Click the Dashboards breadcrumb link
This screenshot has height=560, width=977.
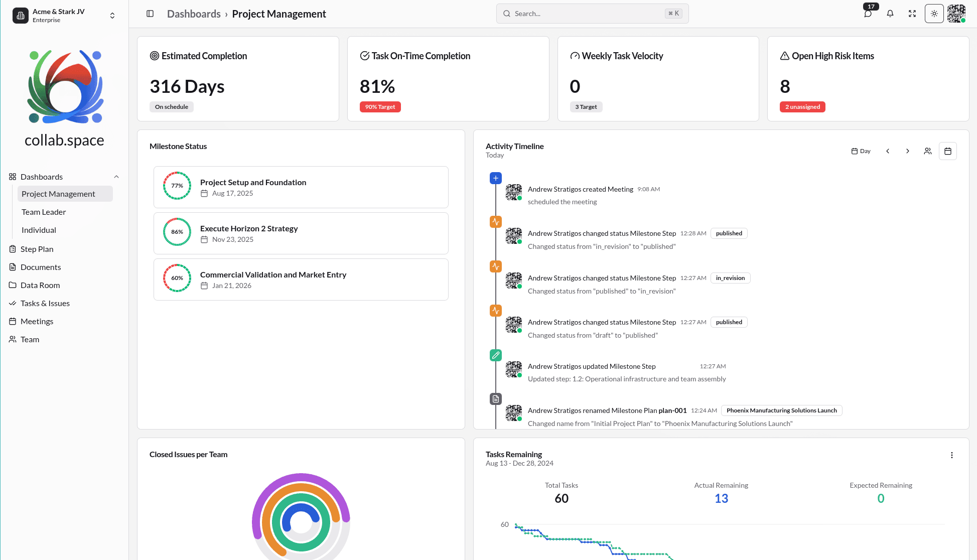[194, 14]
